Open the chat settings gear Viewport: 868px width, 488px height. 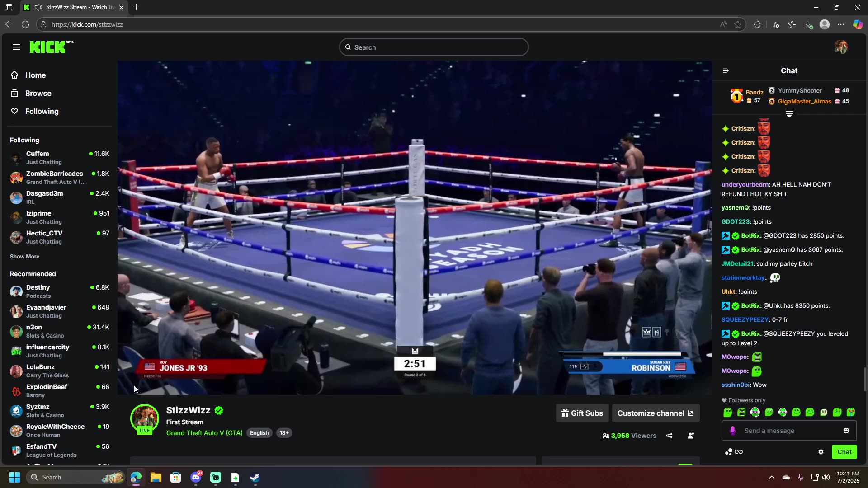821,452
